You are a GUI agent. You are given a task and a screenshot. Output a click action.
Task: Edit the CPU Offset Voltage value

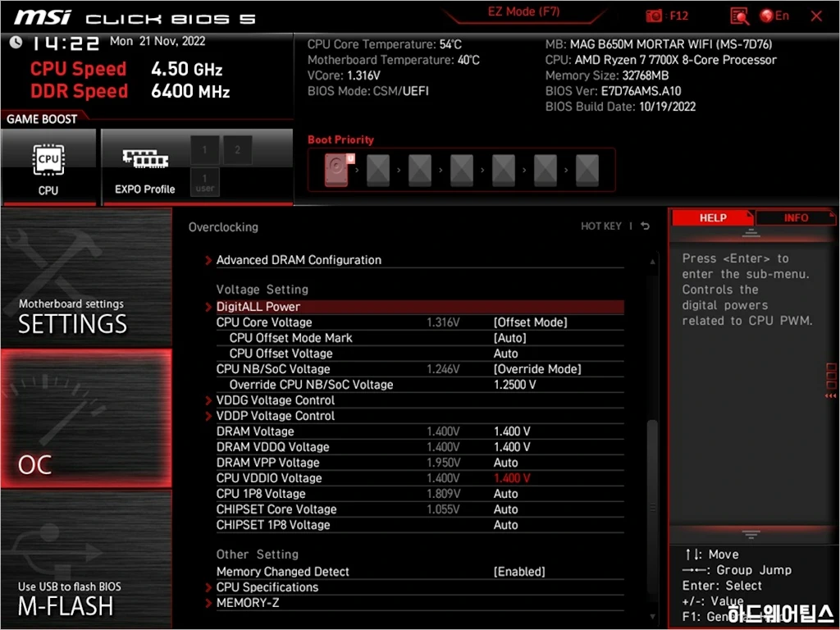pos(505,354)
